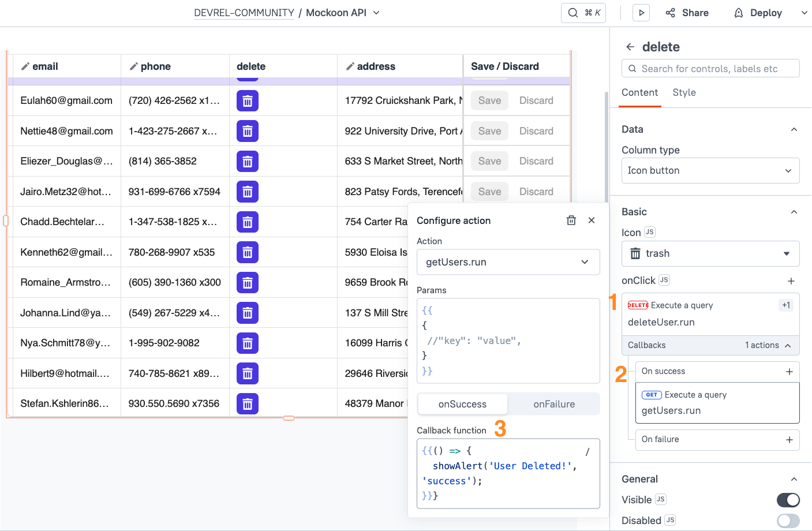
Task: Click Save in the Jairo.Metz32 row
Action: pyautogui.click(x=489, y=192)
